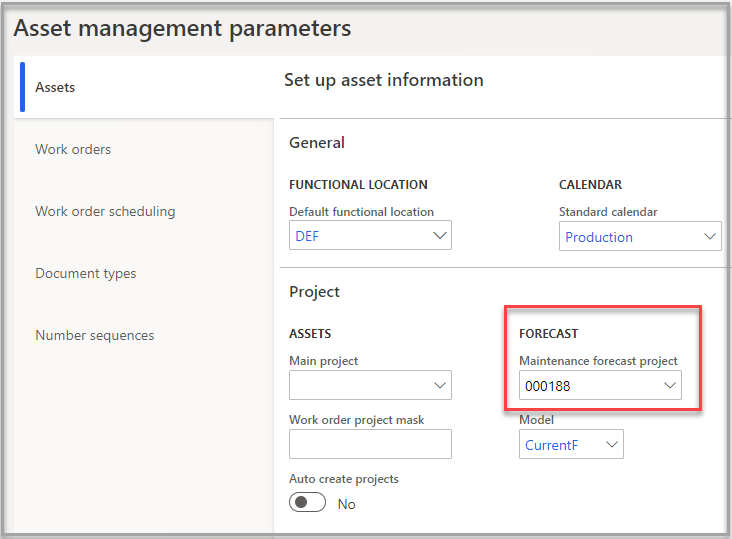Image resolution: width=732 pixels, height=539 pixels.
Task: Expand Standard calendar dropdown arrow
Action: pyautogui.click(x=710, y=237)
